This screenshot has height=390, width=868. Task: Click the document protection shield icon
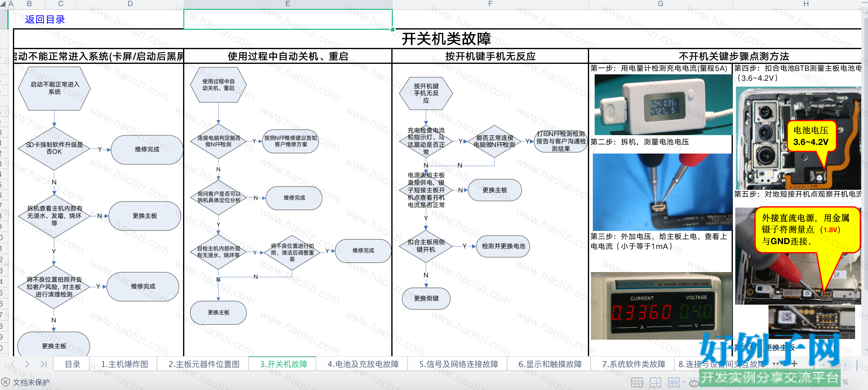(x=6, y=382)
